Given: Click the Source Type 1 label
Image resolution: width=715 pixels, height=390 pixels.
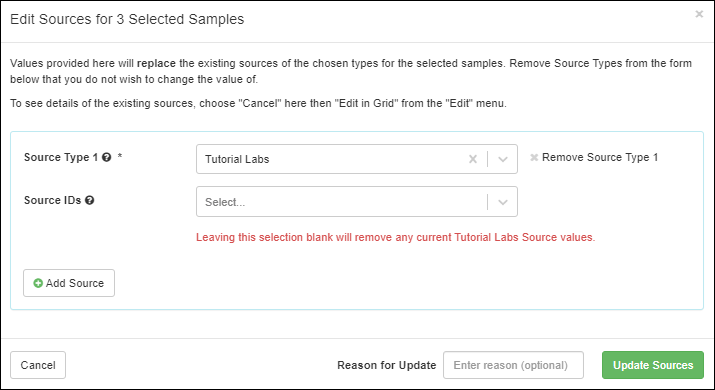Looking at the screenshot, I should pyautogui.click(x=61, y=157).
